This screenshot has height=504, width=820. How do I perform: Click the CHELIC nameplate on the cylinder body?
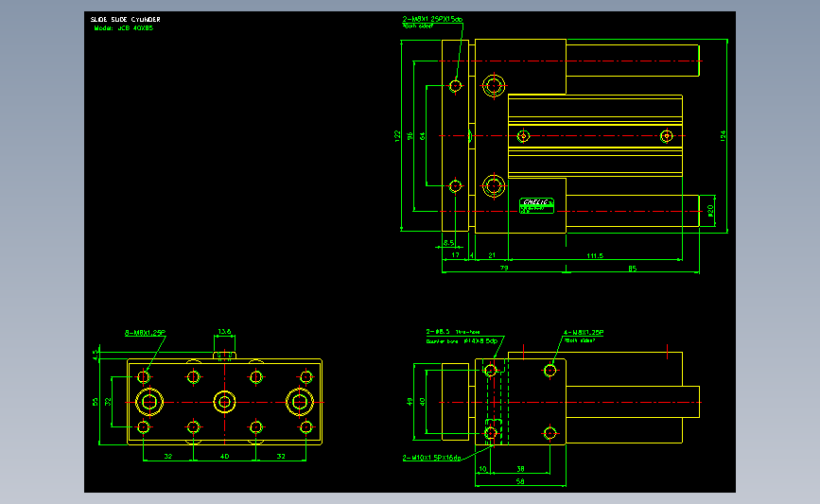pyautogui.click(x=536, y=205)
